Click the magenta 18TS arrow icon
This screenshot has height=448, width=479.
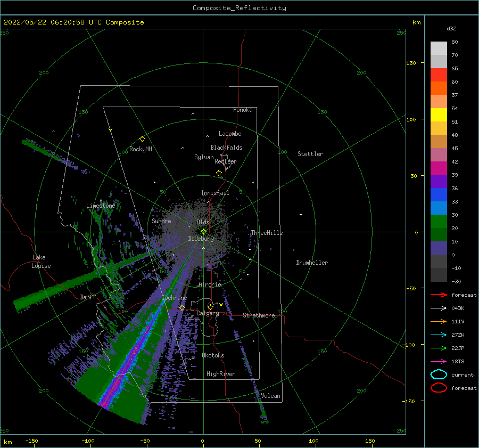click(439, 362)
